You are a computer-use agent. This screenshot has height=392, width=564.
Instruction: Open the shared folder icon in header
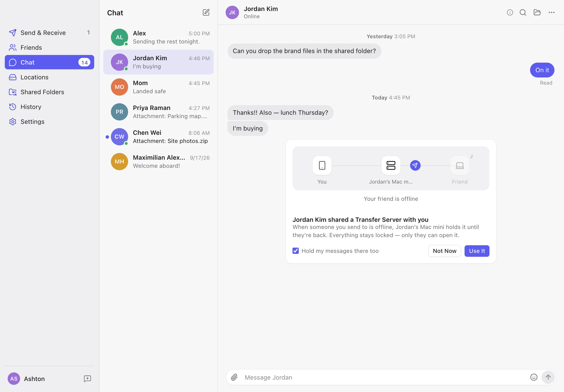coord(537,12)
